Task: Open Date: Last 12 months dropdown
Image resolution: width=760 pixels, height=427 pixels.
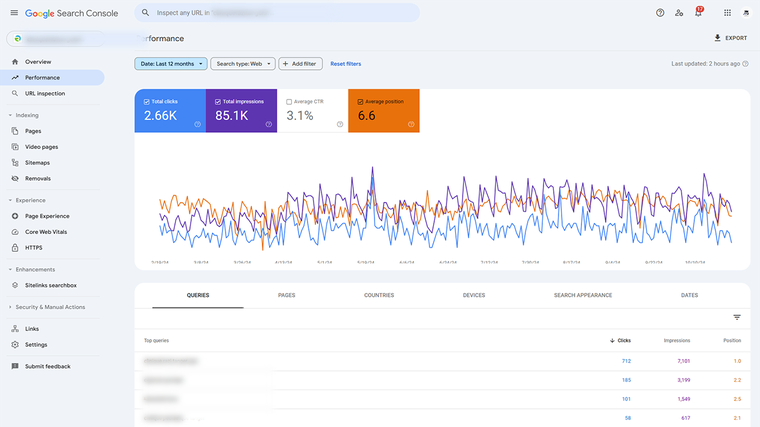Action: 171,63
